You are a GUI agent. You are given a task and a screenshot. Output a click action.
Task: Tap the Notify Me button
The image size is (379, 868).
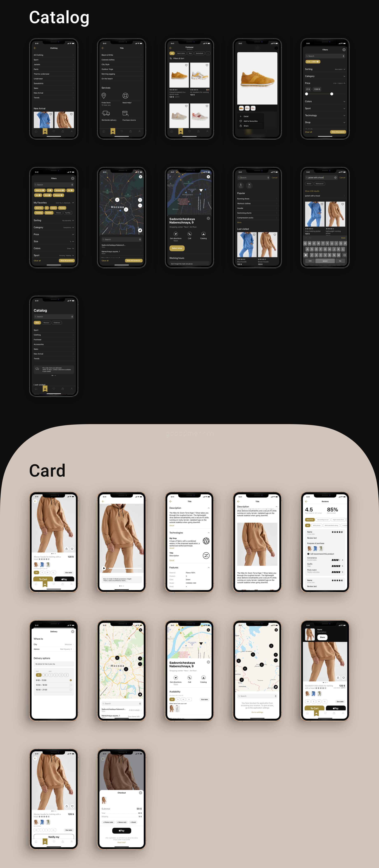point(54,847)
